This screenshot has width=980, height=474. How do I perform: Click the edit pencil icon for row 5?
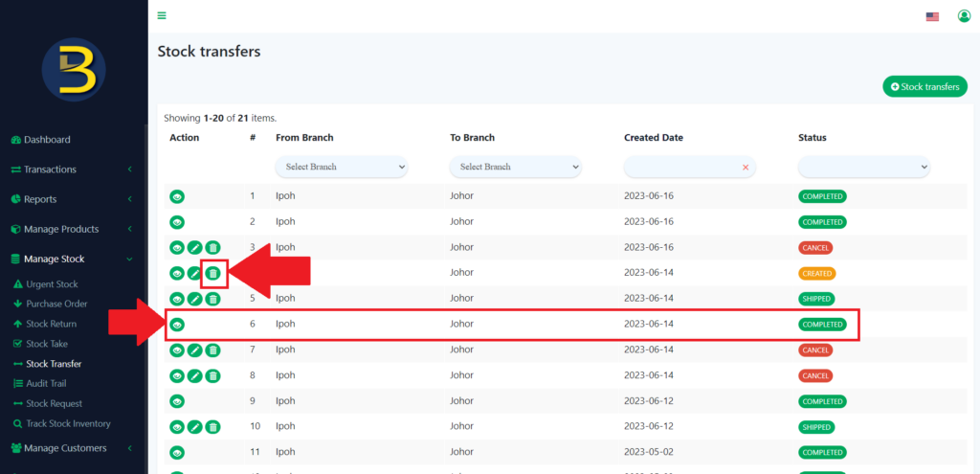[x=194, y=299]
